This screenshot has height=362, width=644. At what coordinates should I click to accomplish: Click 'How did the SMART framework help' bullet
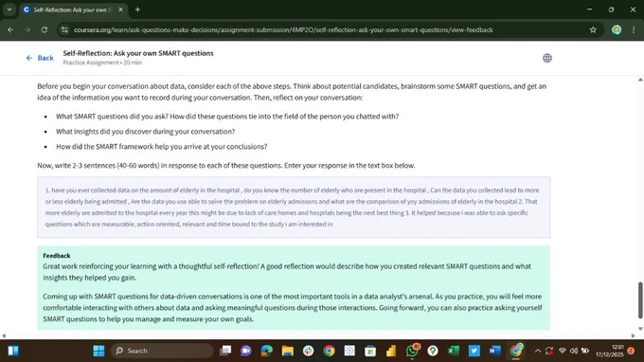[x=161, y=147]
